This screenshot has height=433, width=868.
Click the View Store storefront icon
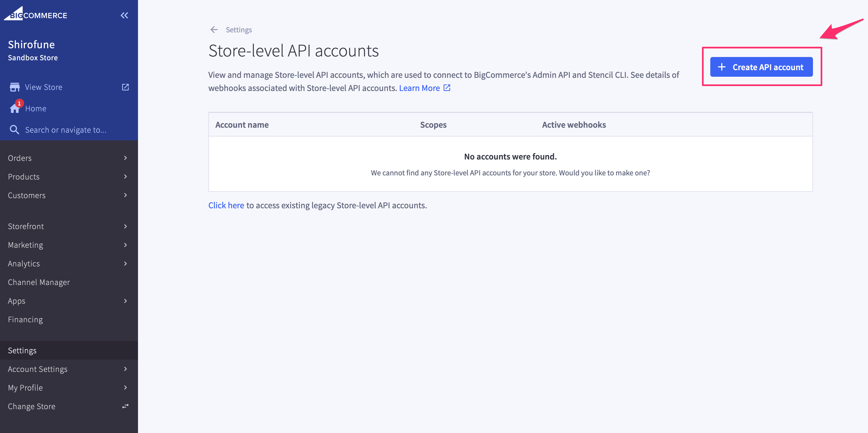pyautogui.click(x=15, y=87)
